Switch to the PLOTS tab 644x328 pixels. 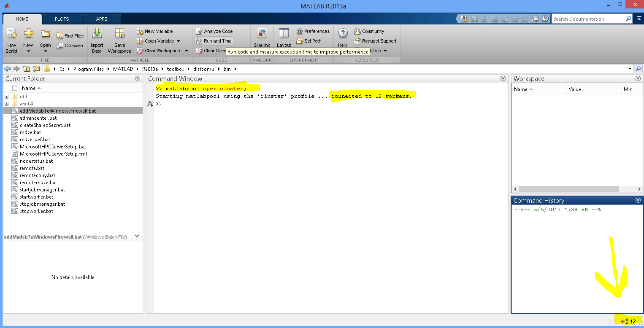pos(62,19)
